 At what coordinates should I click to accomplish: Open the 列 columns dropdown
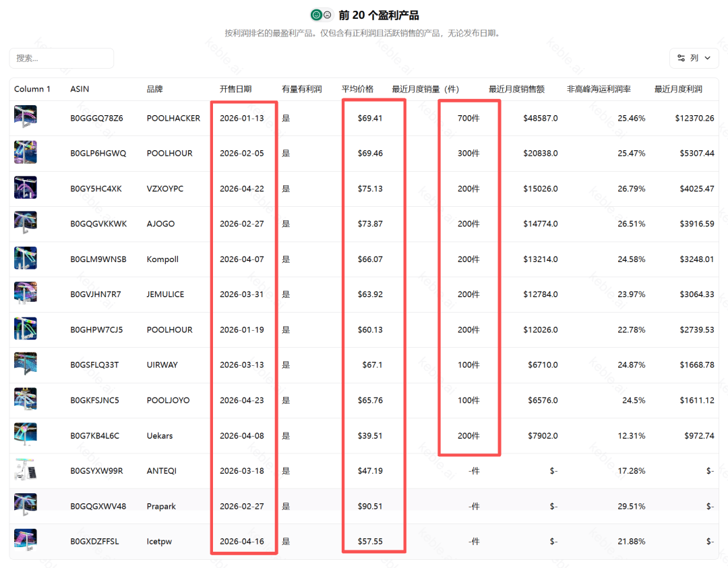click(x=694, y=58)
